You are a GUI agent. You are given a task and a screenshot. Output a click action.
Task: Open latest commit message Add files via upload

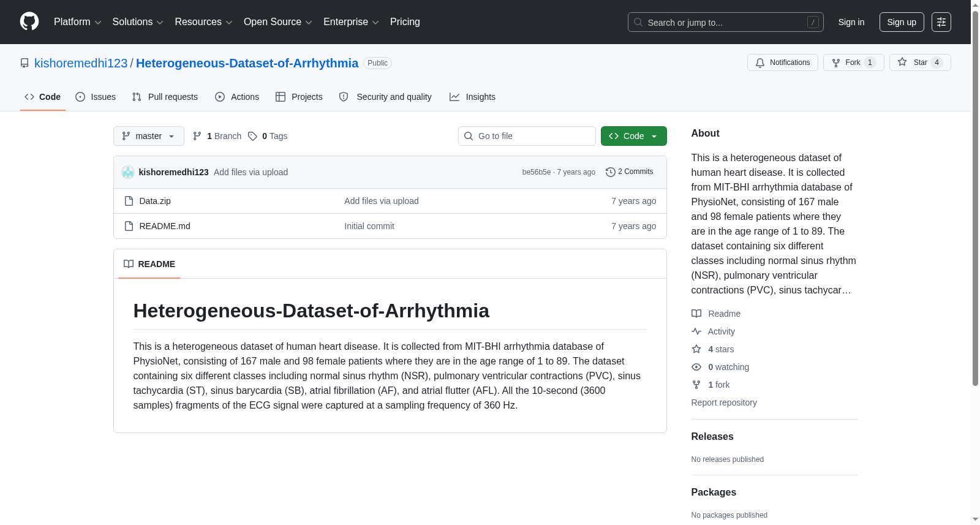point(251,172)
